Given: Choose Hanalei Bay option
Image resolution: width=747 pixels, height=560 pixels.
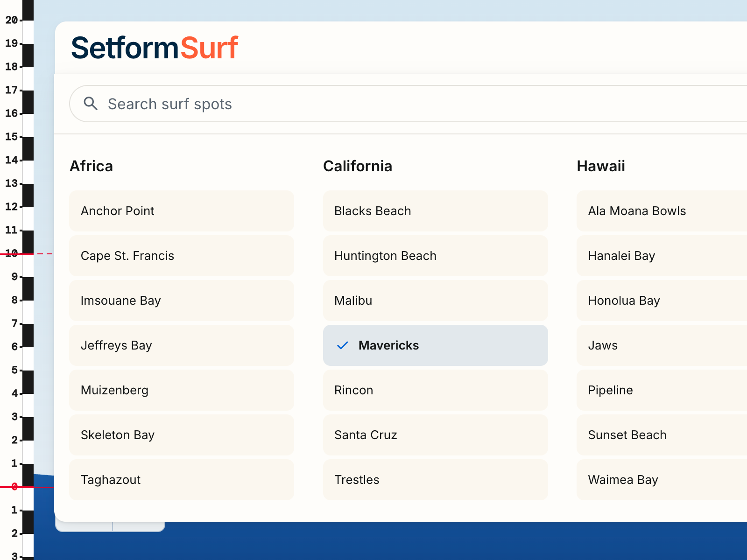Looking at the screenshot, I should pos(662,256).
